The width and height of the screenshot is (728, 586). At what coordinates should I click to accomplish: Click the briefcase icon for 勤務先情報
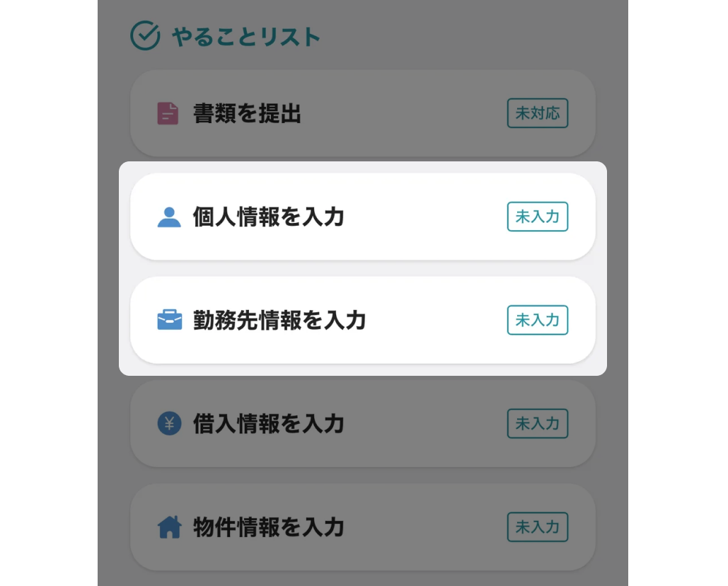(x=169, y=321)
